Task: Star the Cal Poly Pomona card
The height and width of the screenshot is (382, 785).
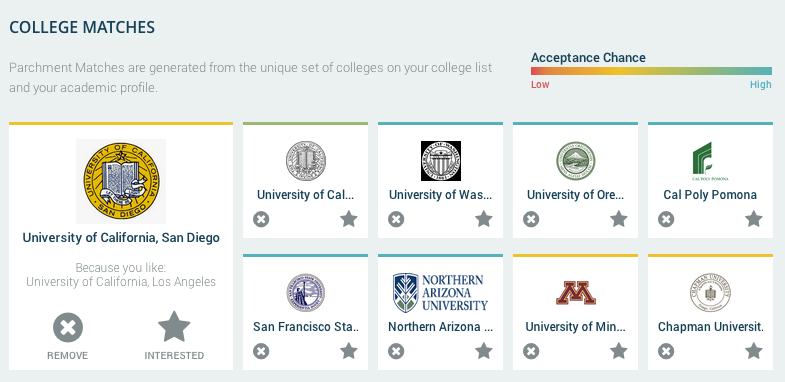Action: click(753, 219)
